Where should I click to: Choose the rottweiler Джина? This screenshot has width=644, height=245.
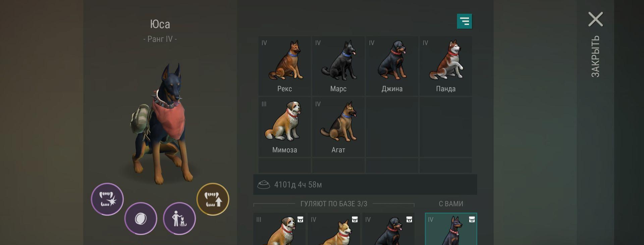[392, 66]
